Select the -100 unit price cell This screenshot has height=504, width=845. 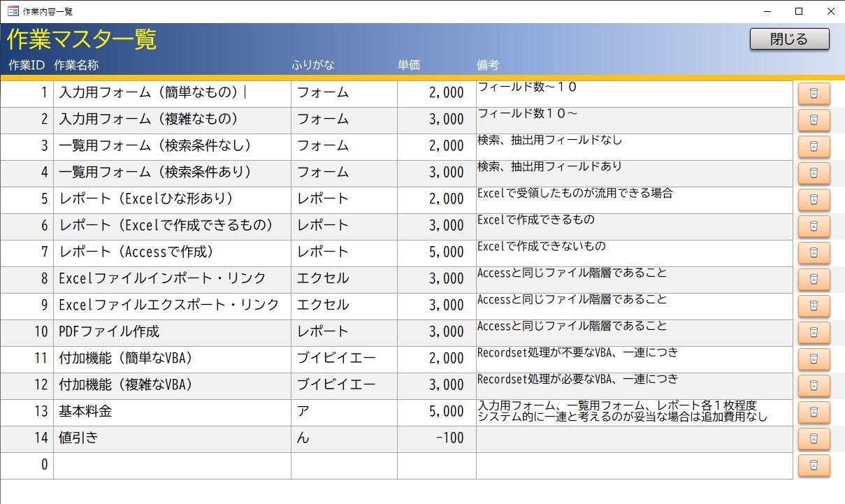pos(436,439)
